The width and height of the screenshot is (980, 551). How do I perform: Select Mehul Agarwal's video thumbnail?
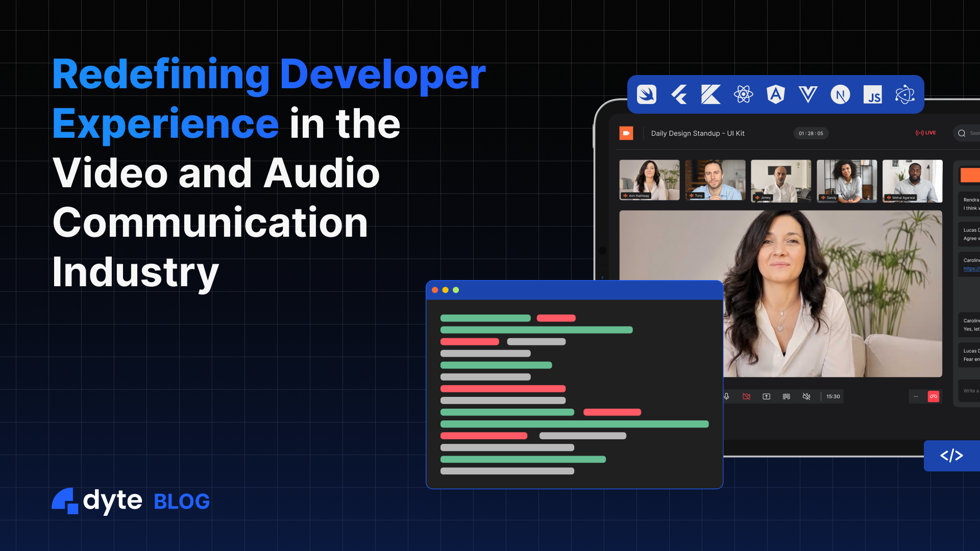912,181
